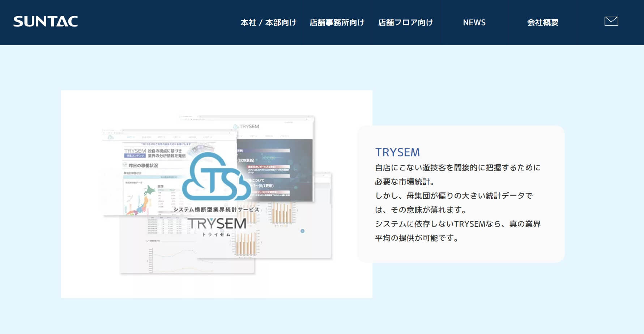644x334 pixels.
Task: Click the text 平均の提供が可能です。
Action: tap(417, 238)
